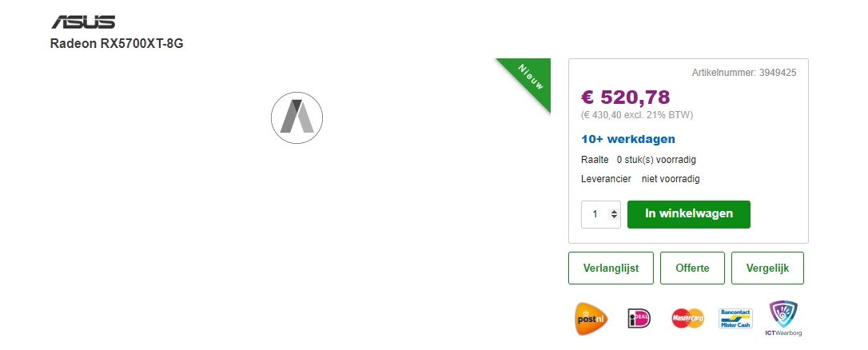The width and height of the screenshot is (868, 350).
Task: Click the Artikelnummer 3949425 text
Action: pos(743,73)
